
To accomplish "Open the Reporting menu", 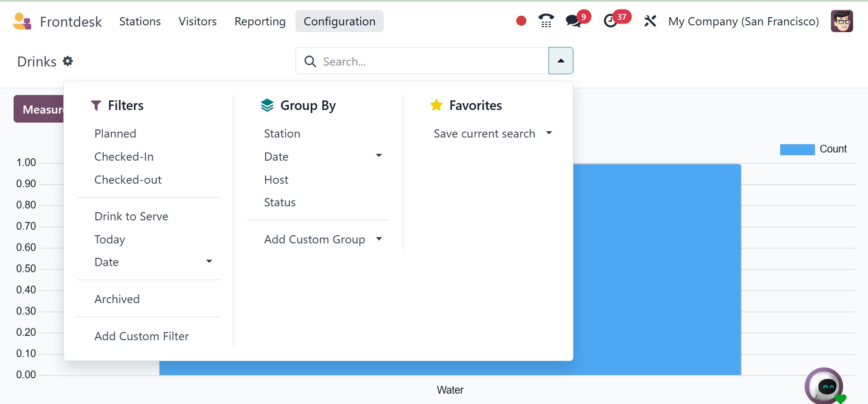I will [x=260, y=21].
